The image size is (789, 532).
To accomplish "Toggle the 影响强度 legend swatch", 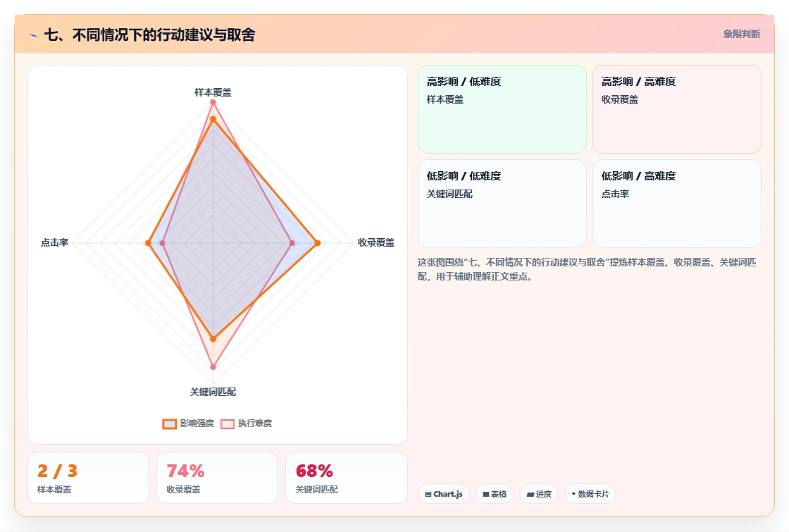I will pos(170,423).
